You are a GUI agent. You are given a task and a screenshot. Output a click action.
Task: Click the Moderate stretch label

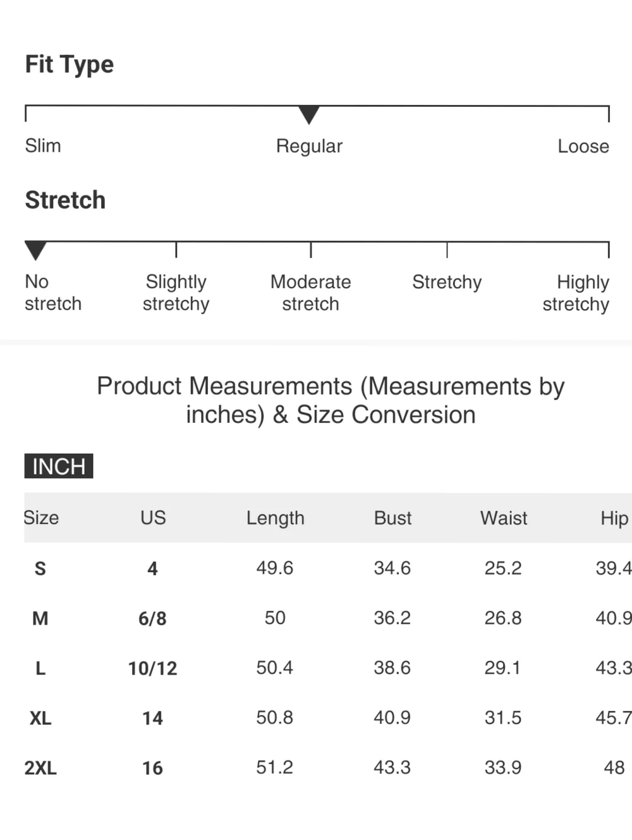(310, 293)
